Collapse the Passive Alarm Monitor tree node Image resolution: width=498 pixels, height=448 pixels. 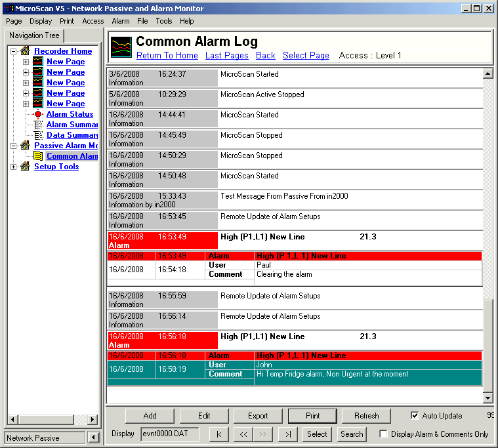point(13,146)
